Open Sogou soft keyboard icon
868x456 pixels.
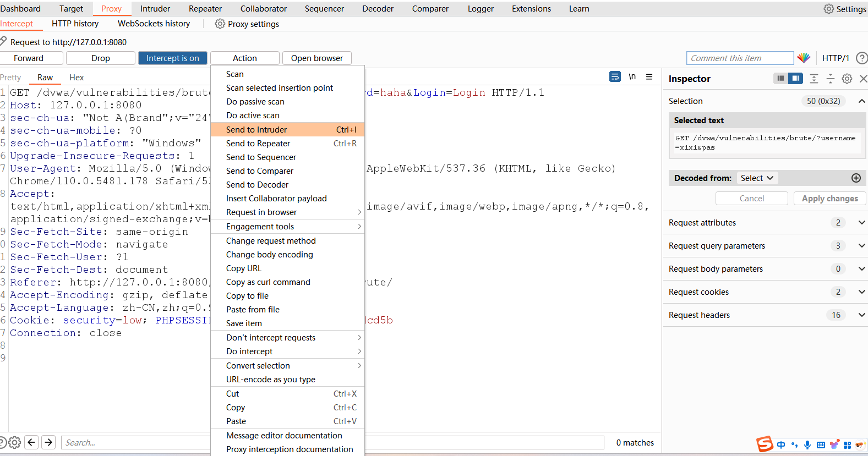pos(821,445)
